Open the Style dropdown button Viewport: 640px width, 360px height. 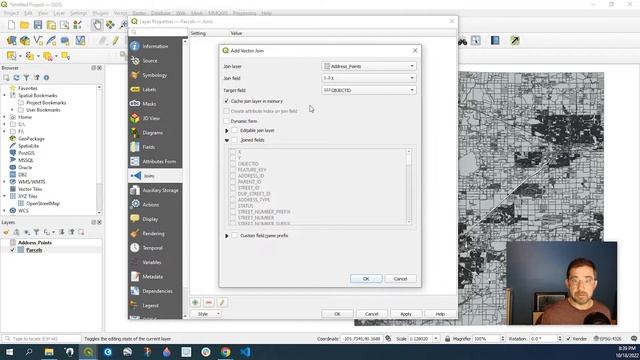coord(207,314)
